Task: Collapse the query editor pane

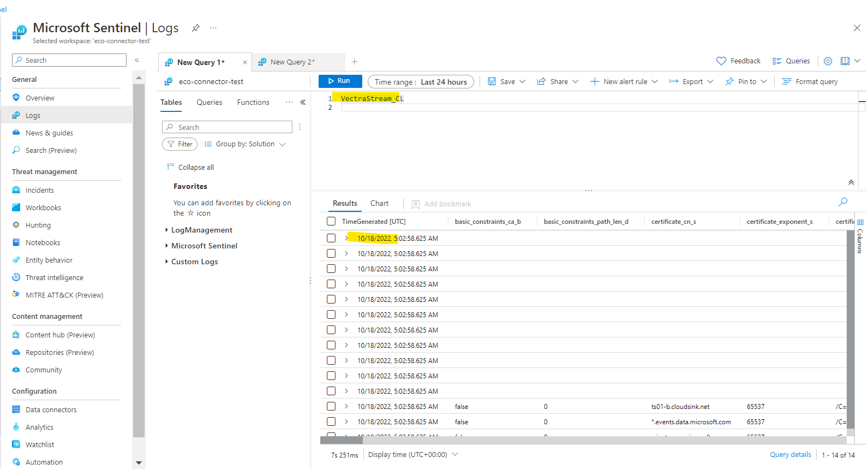Action: 851,182
